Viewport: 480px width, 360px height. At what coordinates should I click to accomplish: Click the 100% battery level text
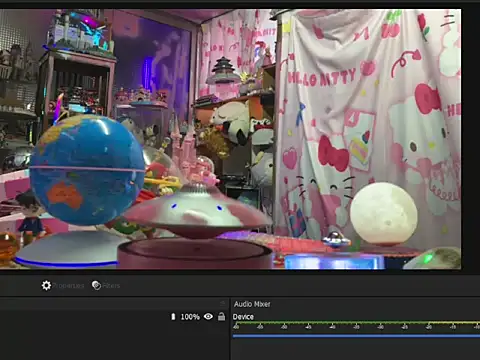point(190,317)
